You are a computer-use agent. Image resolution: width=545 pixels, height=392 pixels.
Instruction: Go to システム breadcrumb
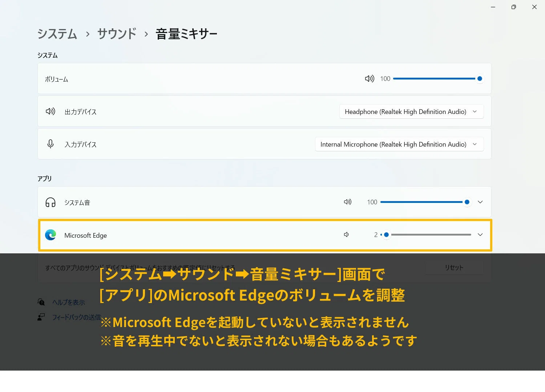click(x=57, y=34)
